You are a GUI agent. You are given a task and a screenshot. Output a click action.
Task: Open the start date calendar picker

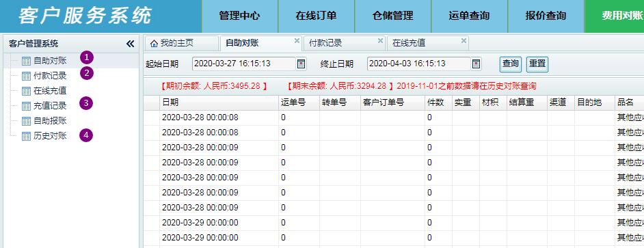(301, 64)
